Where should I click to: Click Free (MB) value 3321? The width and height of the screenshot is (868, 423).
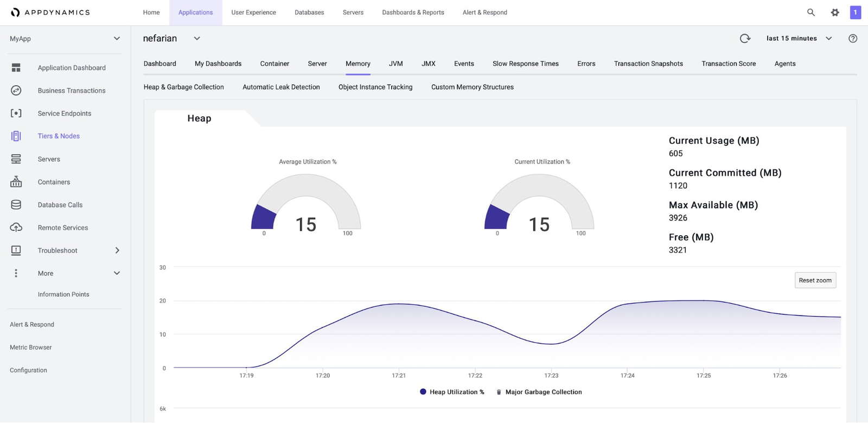pos(678,250)
